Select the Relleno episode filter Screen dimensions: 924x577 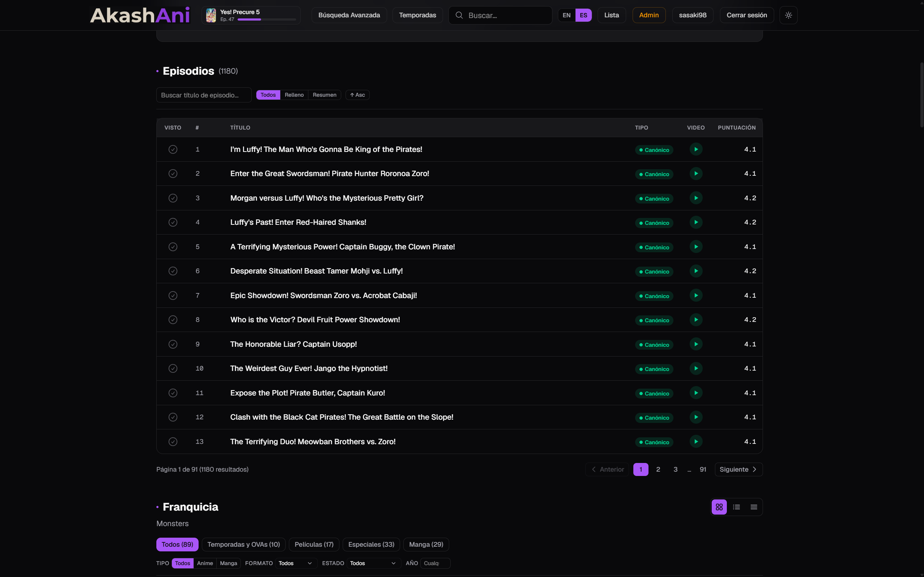pos(294,95)
